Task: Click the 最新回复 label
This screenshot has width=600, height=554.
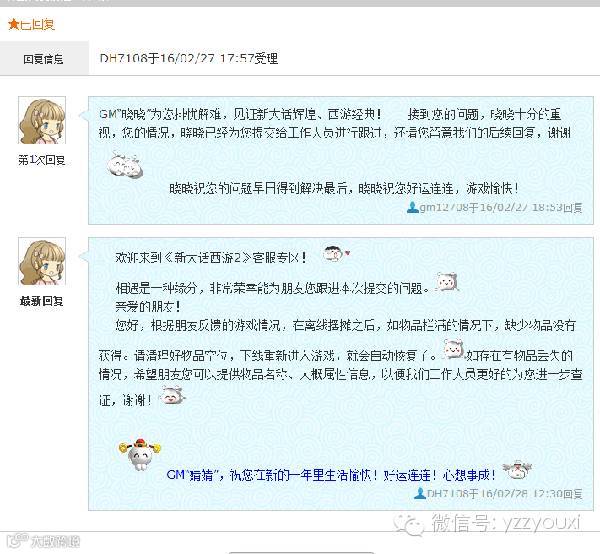Action: tap(42, 301)
